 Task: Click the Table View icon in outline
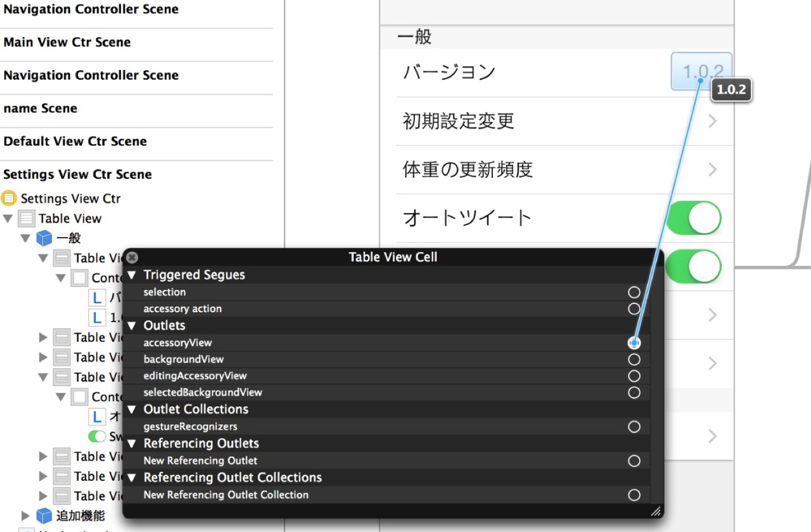pos(26,219)
